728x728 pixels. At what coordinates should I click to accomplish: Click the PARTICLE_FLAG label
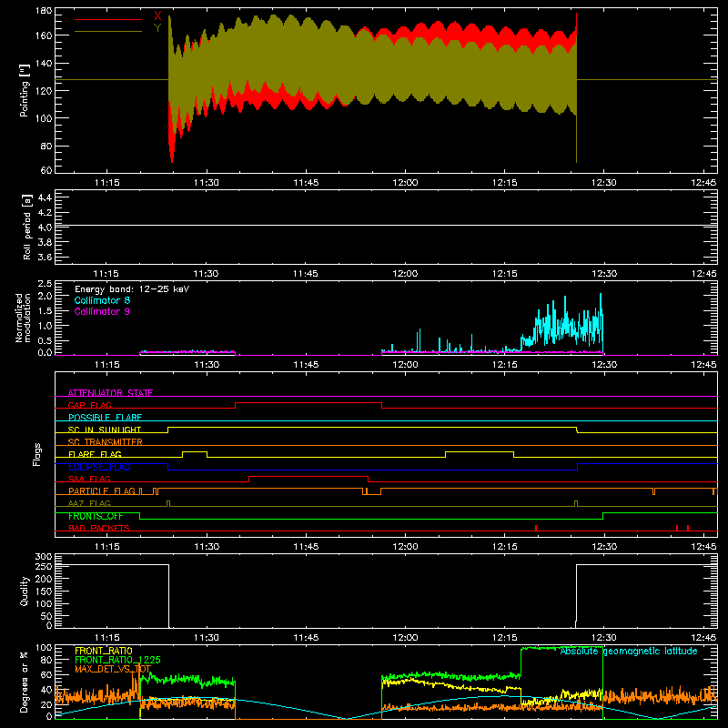(x=102, y=490)
